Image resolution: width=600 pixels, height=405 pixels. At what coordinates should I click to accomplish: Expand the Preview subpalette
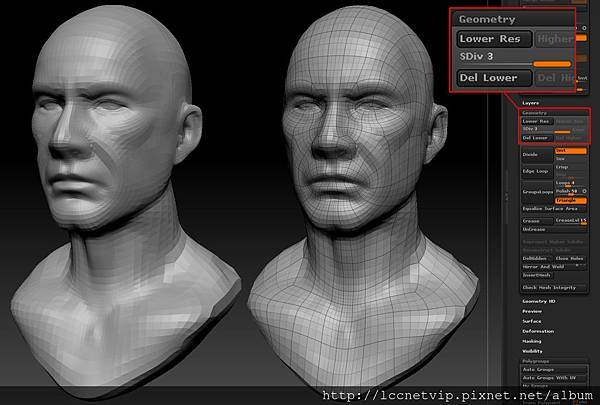coord(532,311)
